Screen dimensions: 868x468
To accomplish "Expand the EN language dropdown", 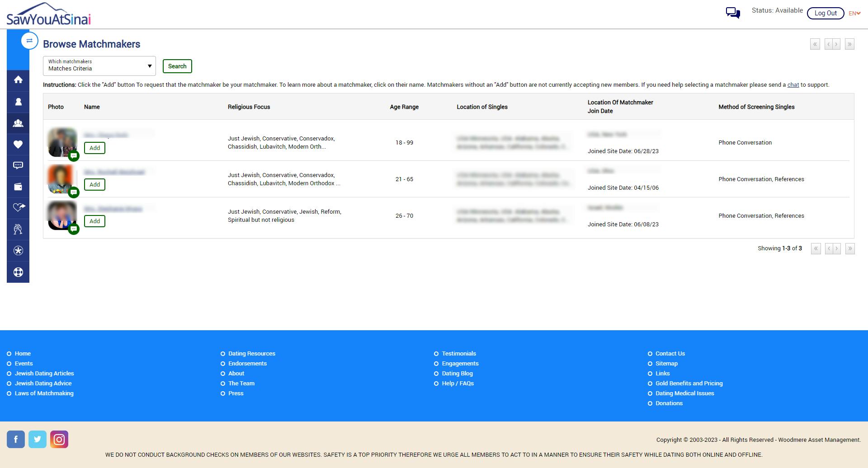I will 854,13.
